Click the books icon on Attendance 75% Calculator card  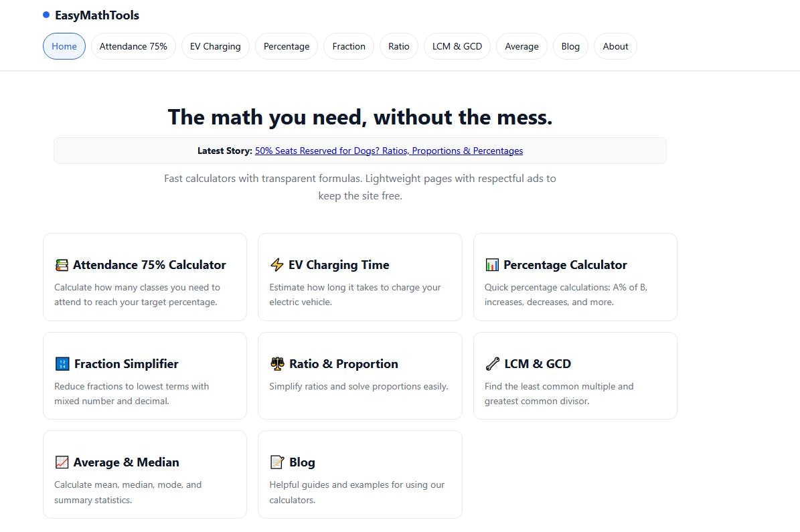coord(62,264)
